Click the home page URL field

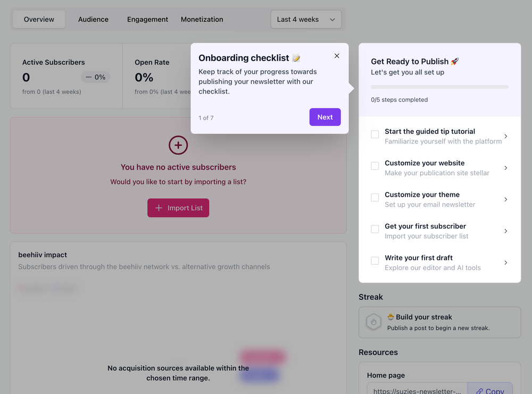tap(417, 390)
